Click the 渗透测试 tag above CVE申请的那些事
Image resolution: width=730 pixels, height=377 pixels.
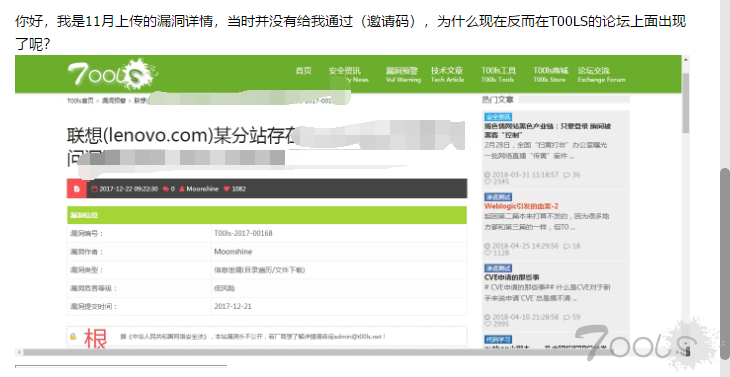coord(498,268)
